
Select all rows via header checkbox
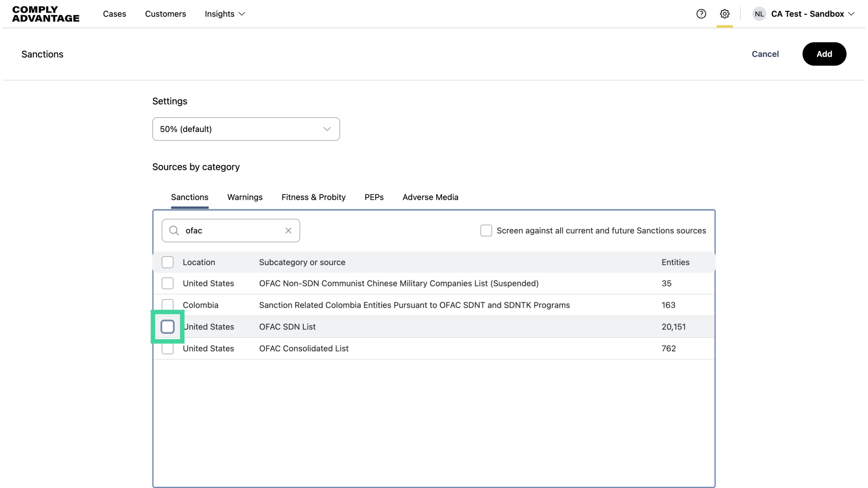[168, 262]
